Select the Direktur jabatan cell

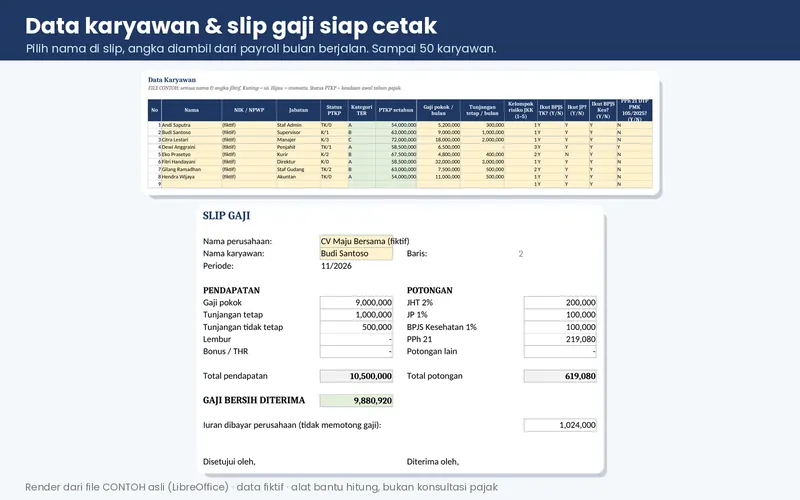pyautogui.click(x=298, y=162)
